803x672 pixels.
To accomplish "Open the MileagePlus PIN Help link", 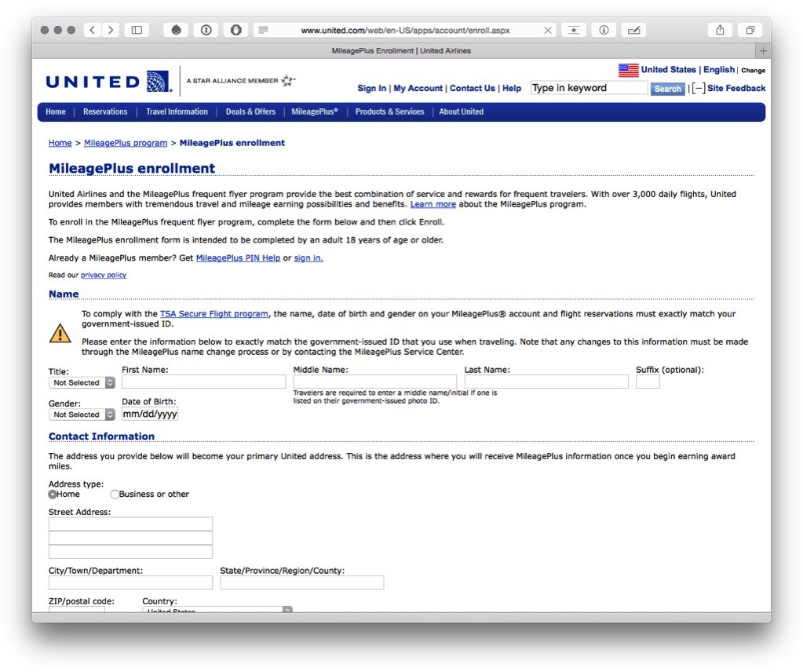I will pyautogui.click(x=238, y=258).
